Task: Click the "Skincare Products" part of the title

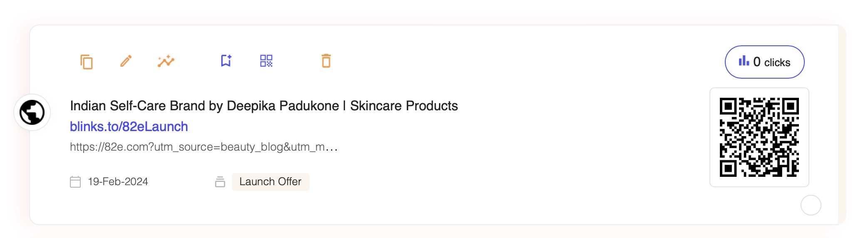Action: pos(404,106)
